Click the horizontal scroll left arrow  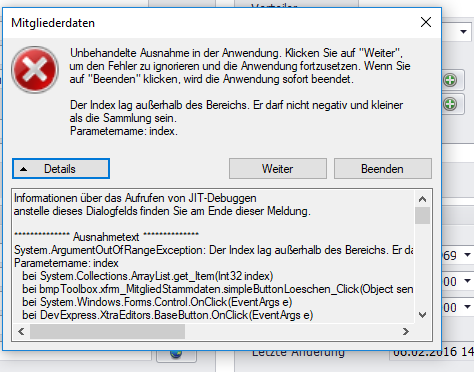[21, 331]
